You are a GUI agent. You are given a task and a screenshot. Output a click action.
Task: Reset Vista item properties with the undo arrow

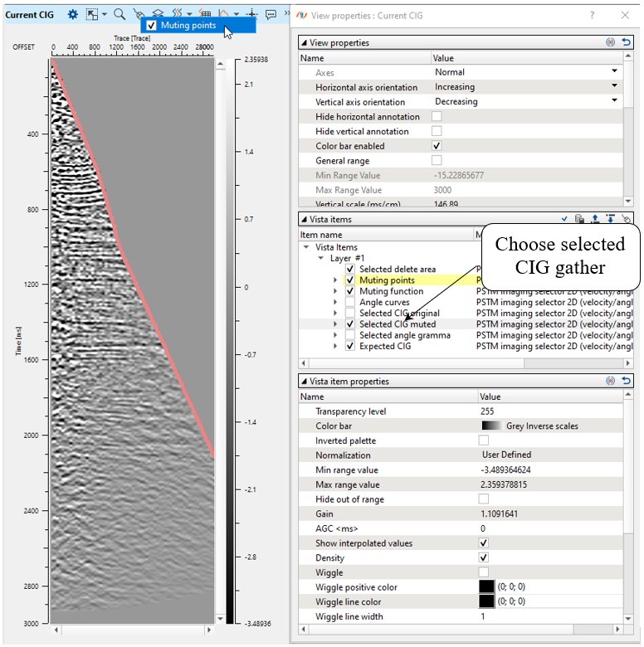click(625, 381)
